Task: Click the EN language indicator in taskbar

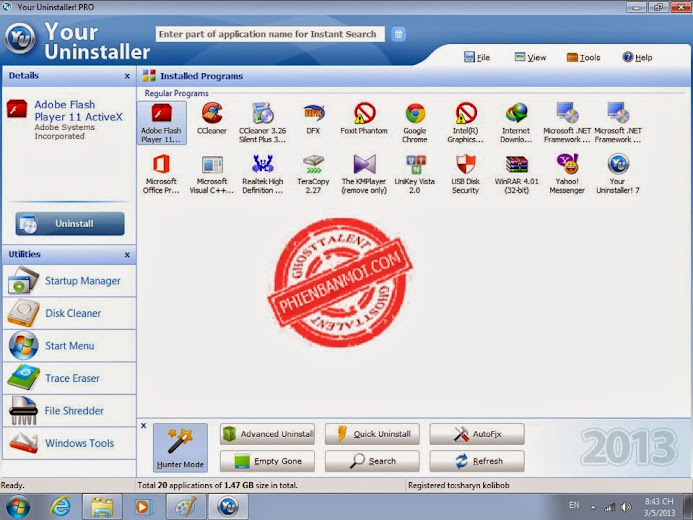Action: (574, 505)
